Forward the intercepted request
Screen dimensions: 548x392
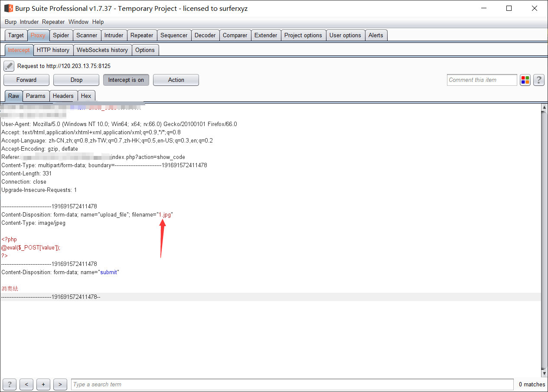click(26, 80)
